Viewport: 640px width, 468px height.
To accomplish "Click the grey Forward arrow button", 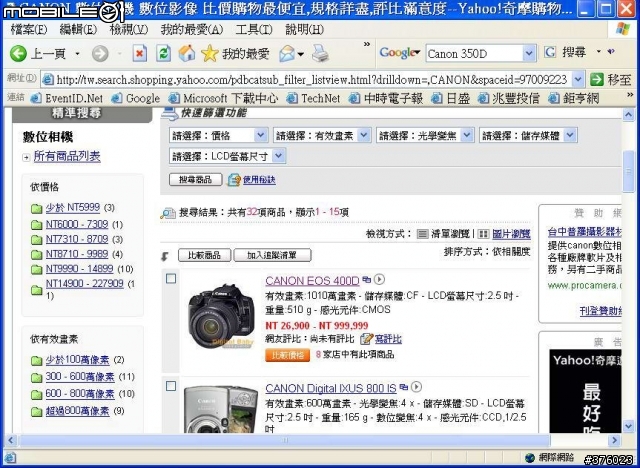I will pyautogui.click(x=100, y=53).
